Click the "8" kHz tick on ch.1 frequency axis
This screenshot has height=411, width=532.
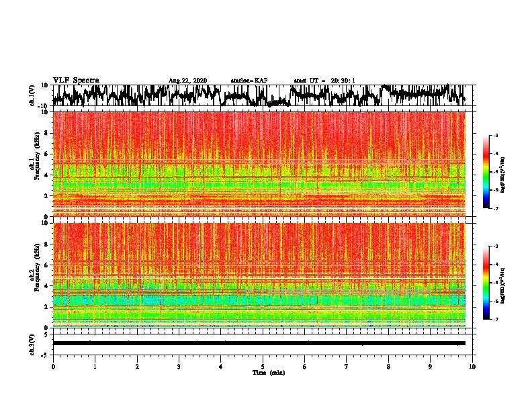[x=46, y=133]
